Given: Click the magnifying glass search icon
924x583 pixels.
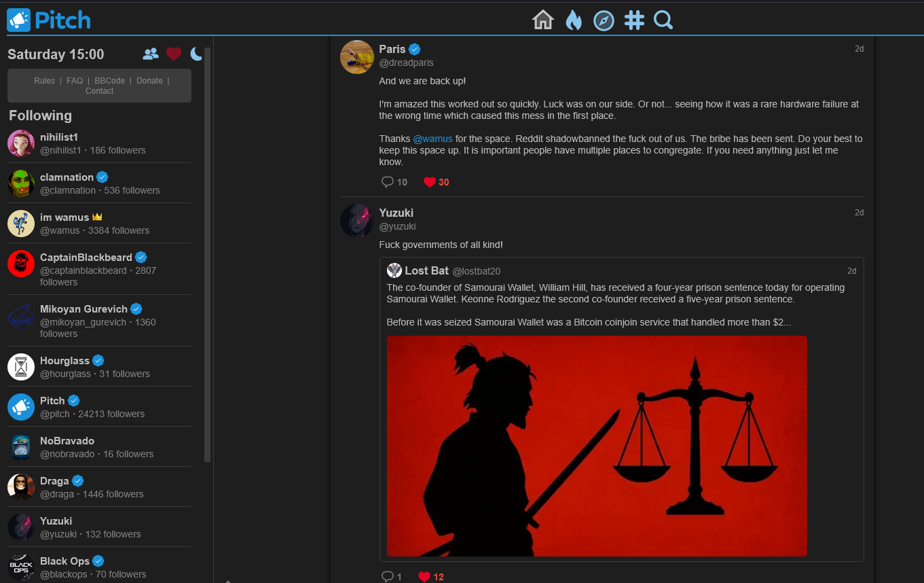Looking at the screenshot, I should [663, 20].
